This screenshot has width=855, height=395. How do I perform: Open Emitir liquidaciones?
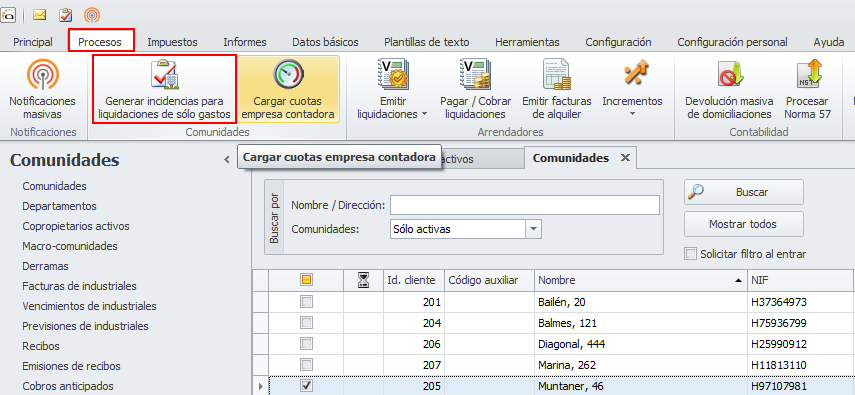pyautogui.click(x=394, y=90)
